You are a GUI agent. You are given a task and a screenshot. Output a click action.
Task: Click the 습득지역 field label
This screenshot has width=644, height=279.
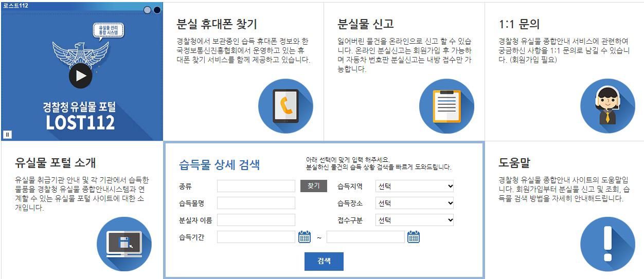click(350, 187)
